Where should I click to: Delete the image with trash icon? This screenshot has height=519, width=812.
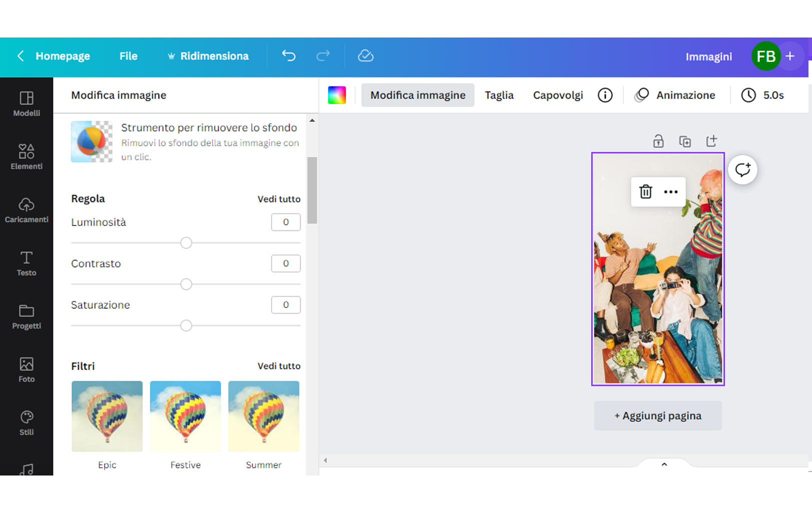coord(646,191)
